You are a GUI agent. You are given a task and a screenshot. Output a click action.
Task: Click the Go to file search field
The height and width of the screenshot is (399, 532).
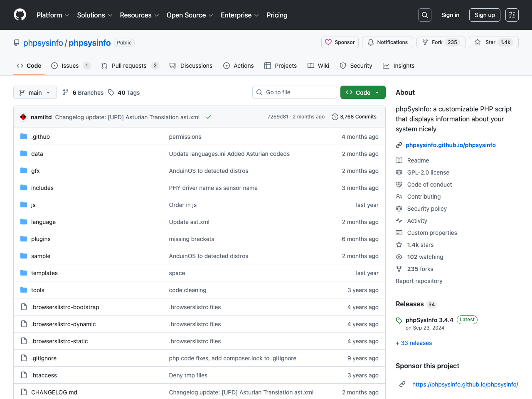295,92
